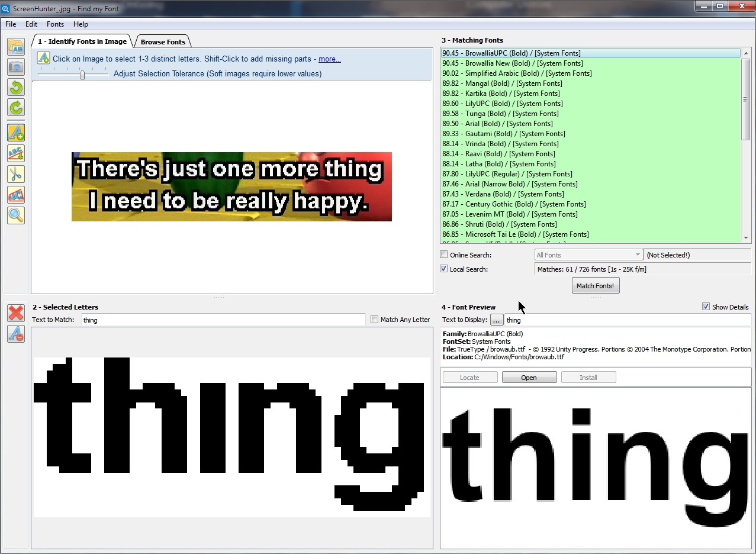Select the Vrinda (Bold) font row
Screen dimensions: 756x554
point(591,144)
